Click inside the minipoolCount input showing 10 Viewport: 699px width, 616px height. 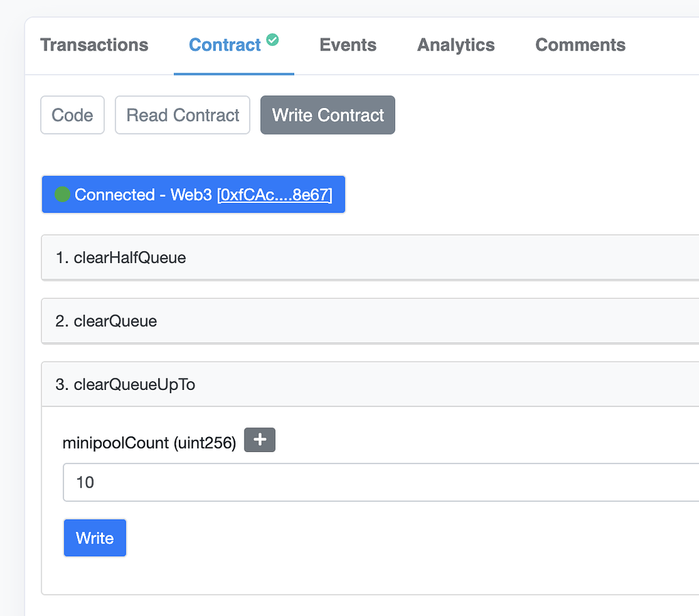pyautogui.click(x=205, y=482)
